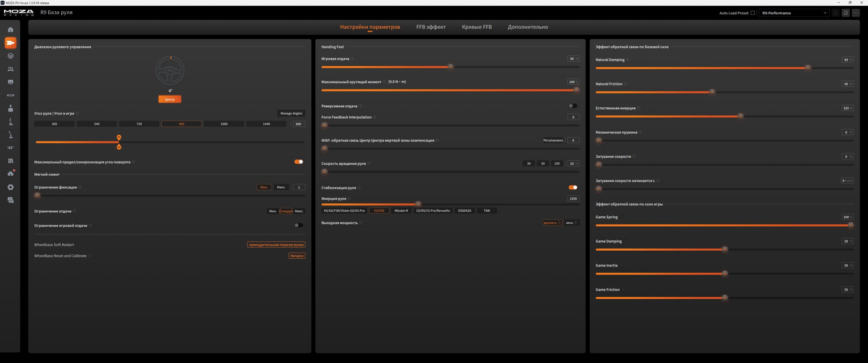Toggle Максимальный предел/синхронизация угла поворота switch

point(299,162)
